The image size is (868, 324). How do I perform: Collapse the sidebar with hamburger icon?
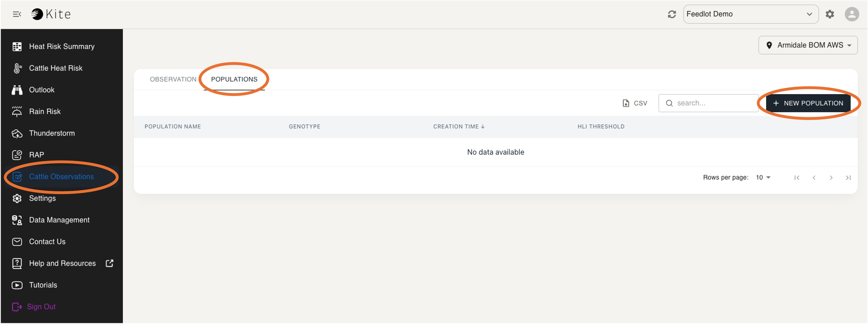(17, 14)
